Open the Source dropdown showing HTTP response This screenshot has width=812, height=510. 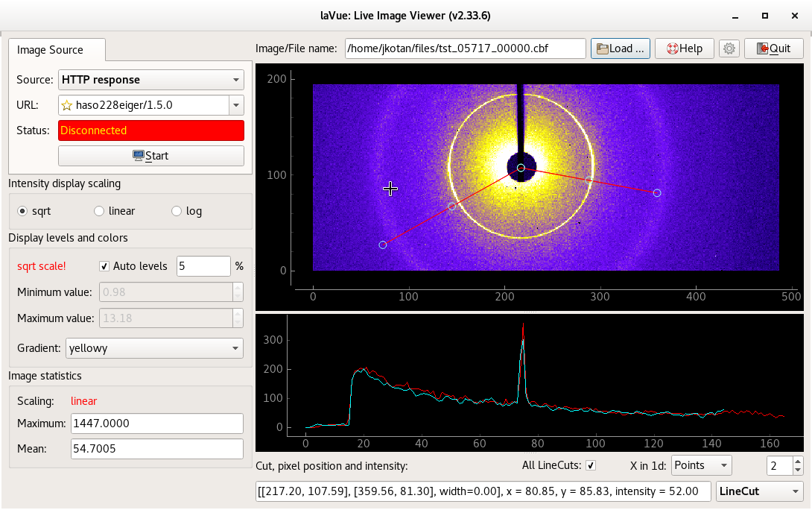pyautogui.click(x=151, y=80)
